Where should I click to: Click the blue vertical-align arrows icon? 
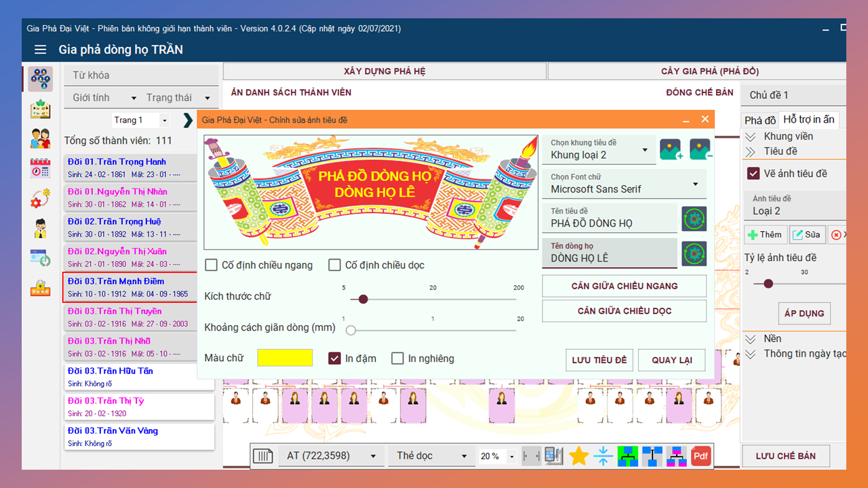[x=603, y=456]
